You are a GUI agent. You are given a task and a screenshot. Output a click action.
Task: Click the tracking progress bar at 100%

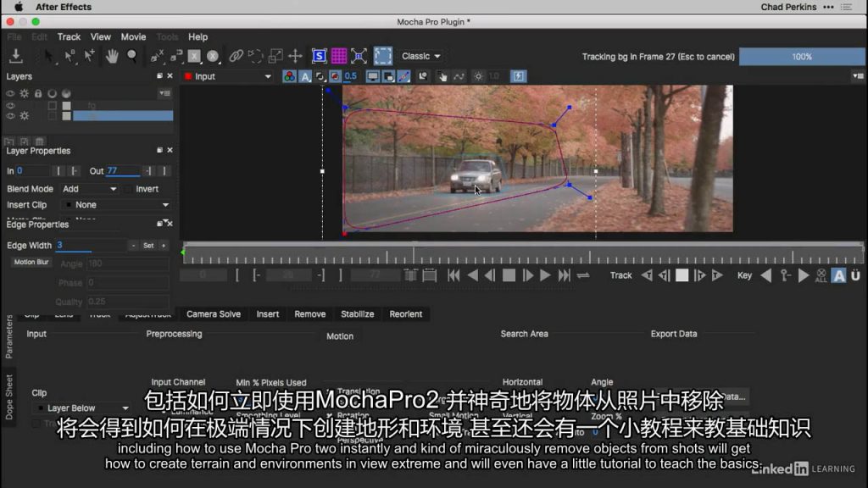pos(802,57)
